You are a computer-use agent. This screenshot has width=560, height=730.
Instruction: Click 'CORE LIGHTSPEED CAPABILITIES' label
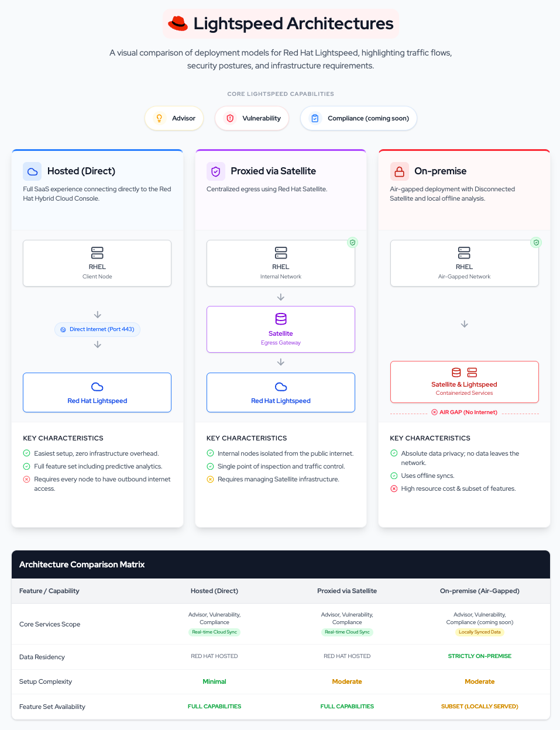click(281, 94)
